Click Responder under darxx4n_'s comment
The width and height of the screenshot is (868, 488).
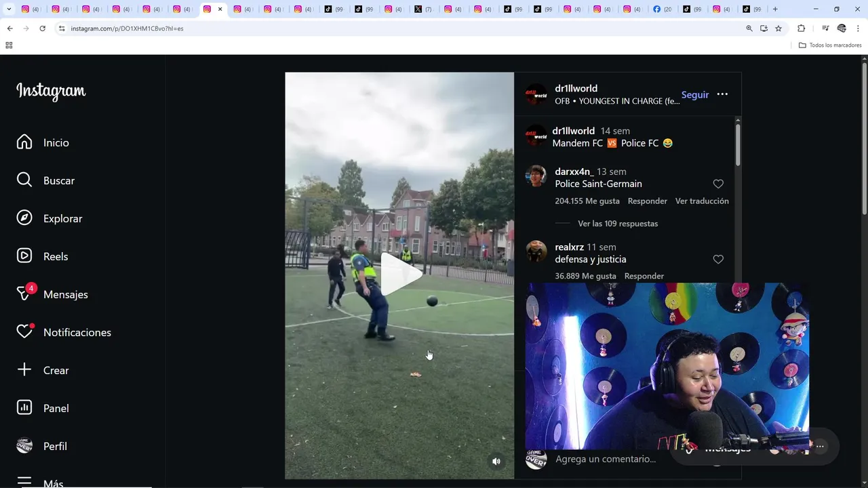pos(647,201)
